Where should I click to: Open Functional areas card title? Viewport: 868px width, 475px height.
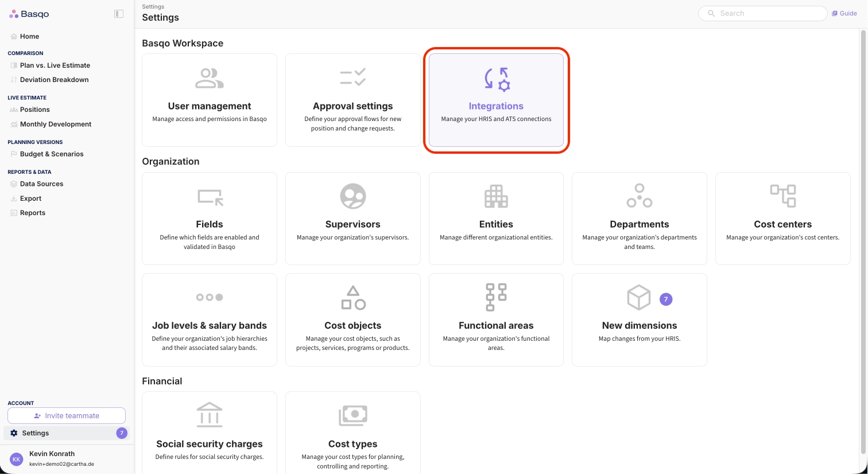(496, 325)
